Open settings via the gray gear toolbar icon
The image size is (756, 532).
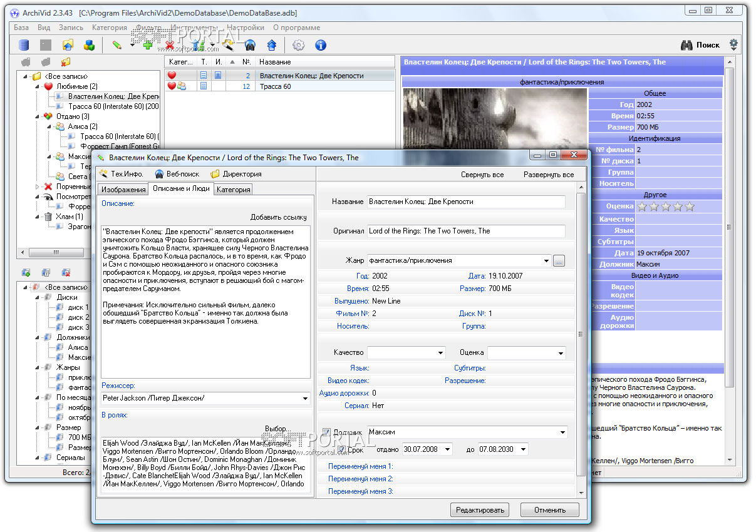coord(299,45)
